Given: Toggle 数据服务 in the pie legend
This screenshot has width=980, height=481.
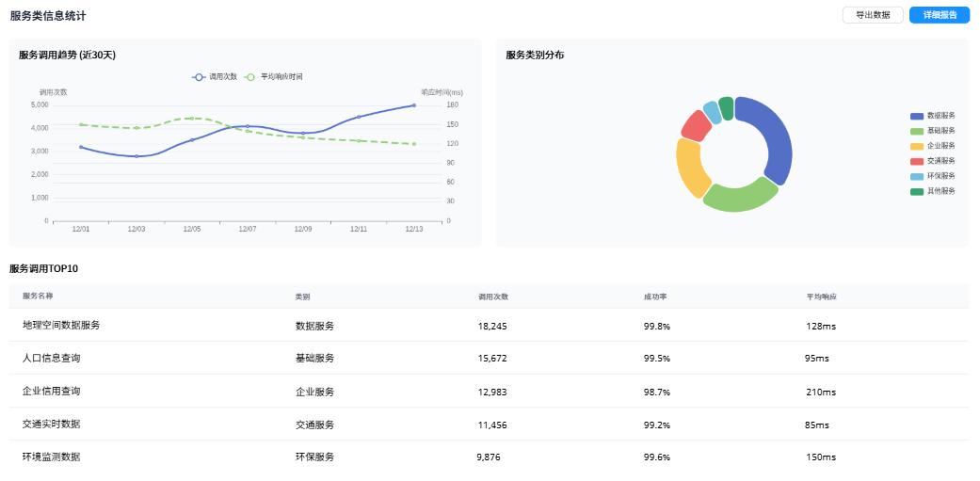Looking at the screenshot, I should [917, 116].
